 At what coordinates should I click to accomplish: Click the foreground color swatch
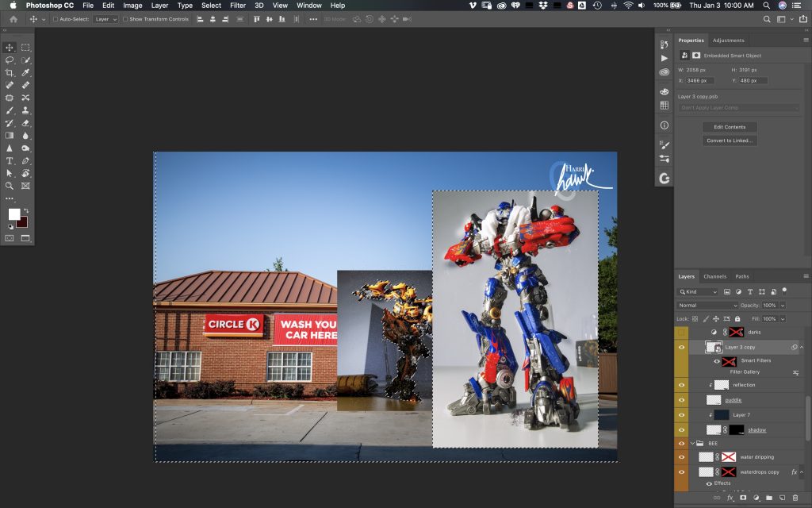tap(14, 214)
